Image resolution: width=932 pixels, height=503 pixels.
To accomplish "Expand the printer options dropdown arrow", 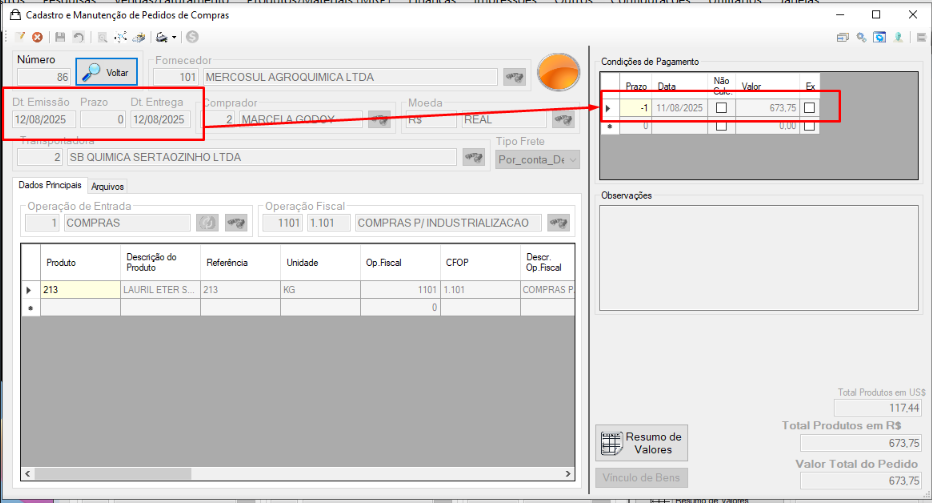I will (174, 37).
